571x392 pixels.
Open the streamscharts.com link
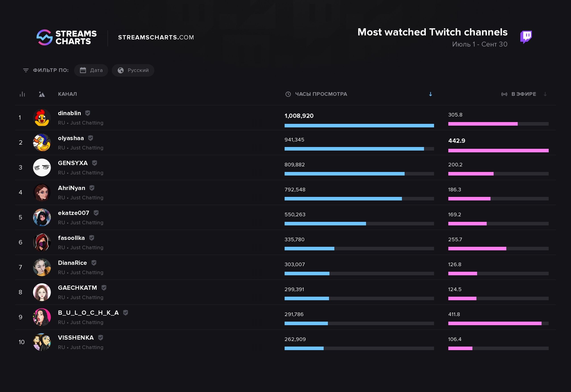[x=156, y=37]
